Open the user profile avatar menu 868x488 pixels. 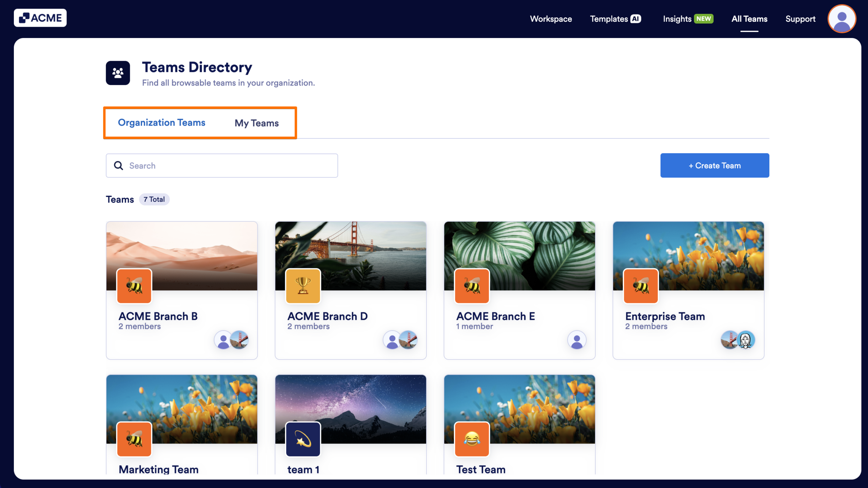pyautogui.click(x=841, y=19)
